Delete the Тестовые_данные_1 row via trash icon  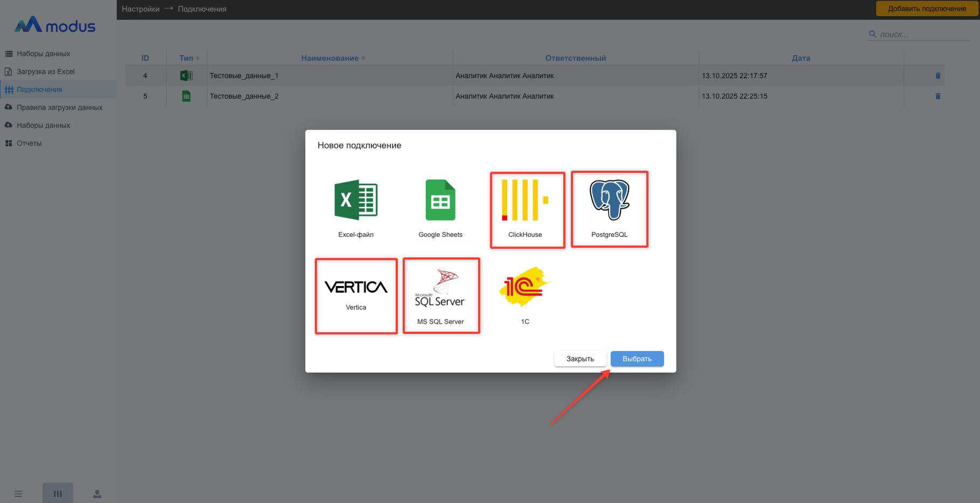[x=937, y=76]
